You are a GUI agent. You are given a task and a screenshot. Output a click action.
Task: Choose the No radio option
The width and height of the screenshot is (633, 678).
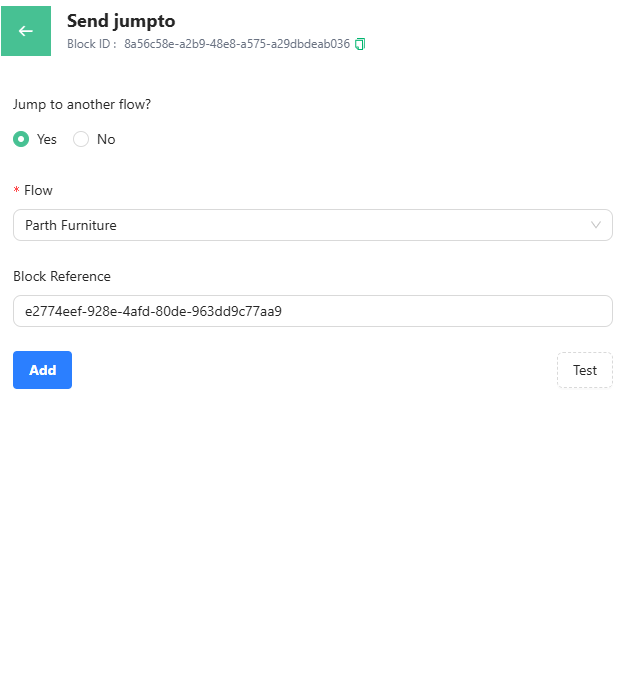(x=81, y=139)
